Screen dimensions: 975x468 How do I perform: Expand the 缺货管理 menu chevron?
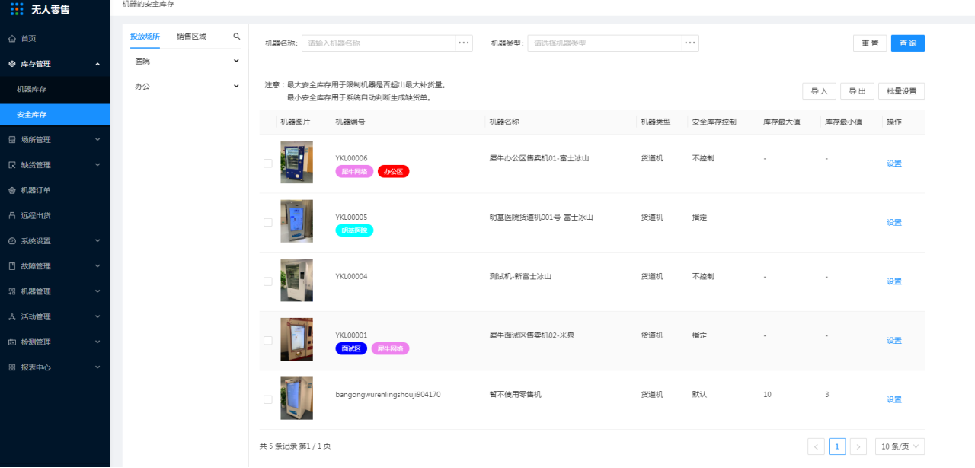click(x=98, y=165)
